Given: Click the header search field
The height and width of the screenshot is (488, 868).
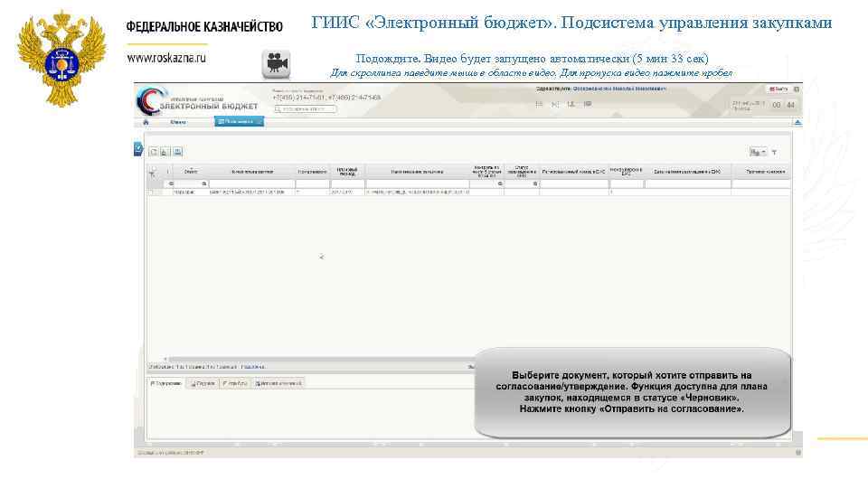Looking at the screenshot, I should tap(306, 109).
